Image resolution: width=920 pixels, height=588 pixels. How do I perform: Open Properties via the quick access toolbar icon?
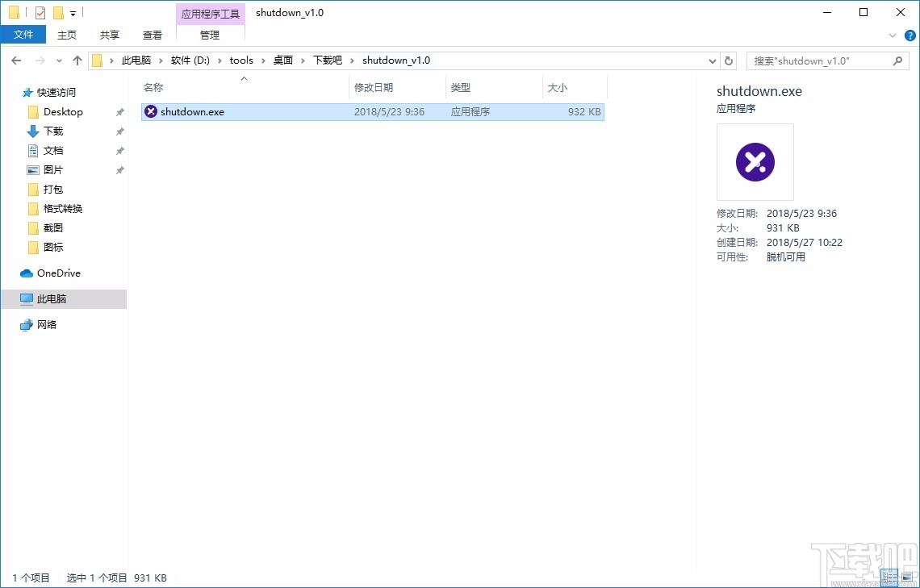[x=40, y=11]
